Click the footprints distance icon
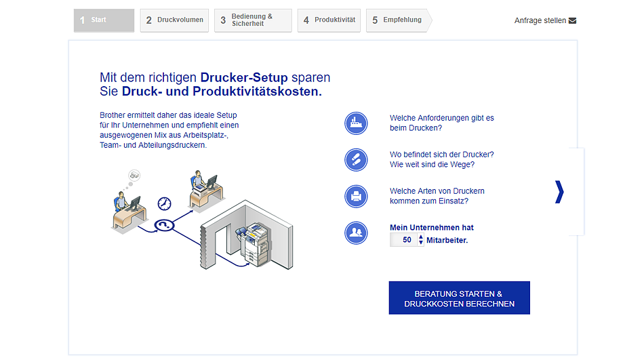The width and height of the screenshot is (644, 362). pyautogui.click(x=356, y=160)
